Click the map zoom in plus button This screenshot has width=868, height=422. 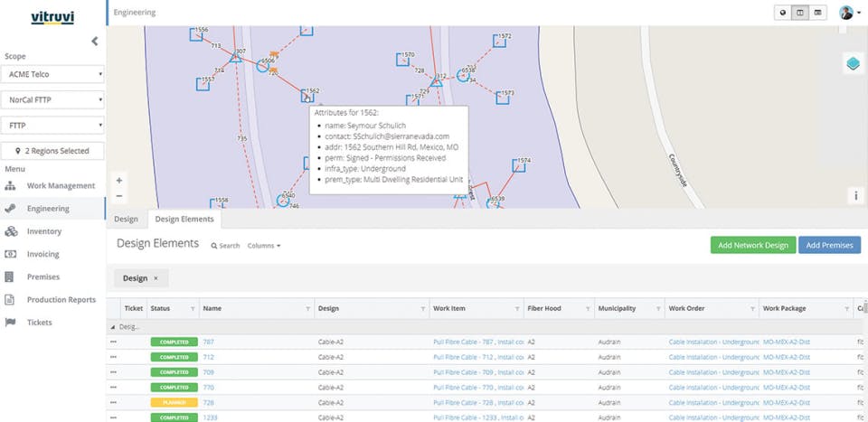(x=119, y=181)
